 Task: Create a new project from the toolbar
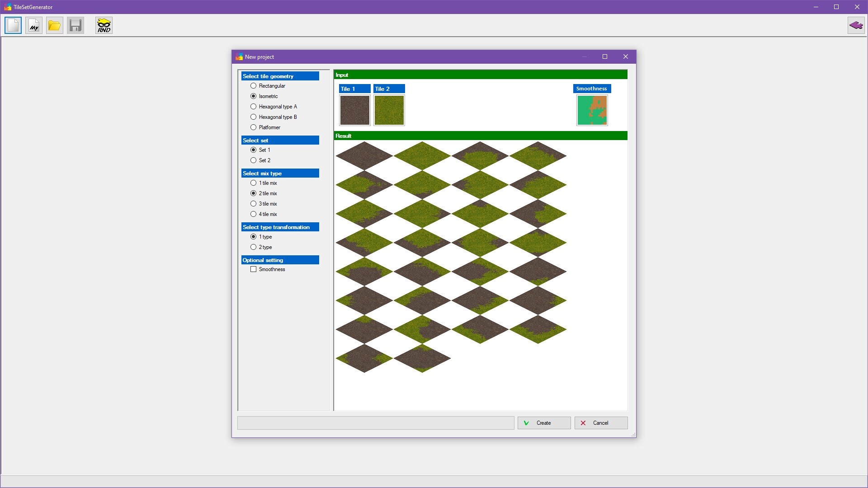13,25
